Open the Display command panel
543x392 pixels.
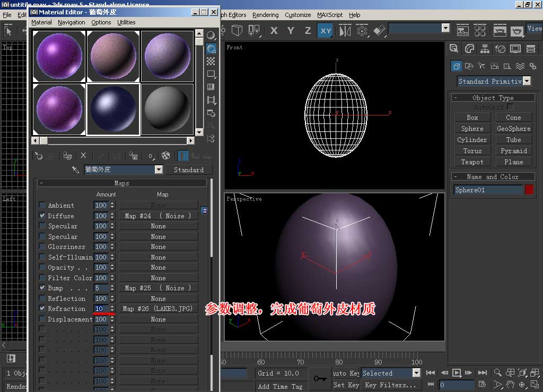pos(515,49)
